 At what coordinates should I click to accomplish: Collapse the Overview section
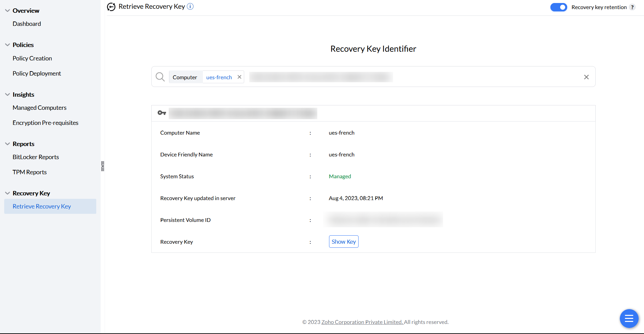click(x=7, y=10)
